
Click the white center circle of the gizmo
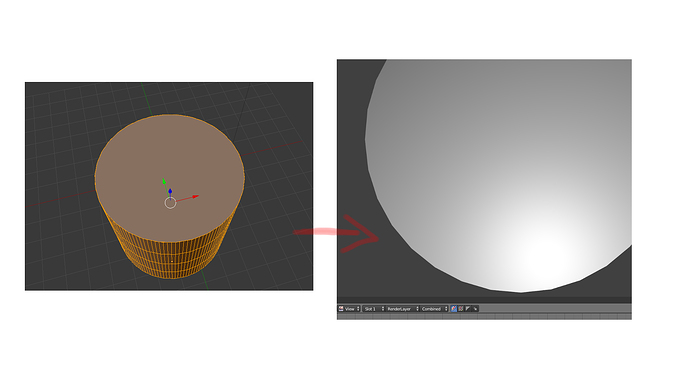170,202
